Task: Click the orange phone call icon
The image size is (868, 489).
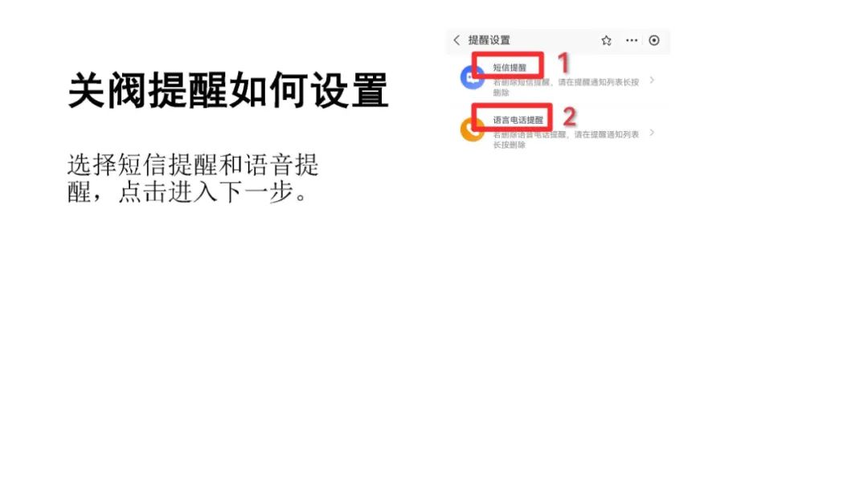Action: point(472,129)
